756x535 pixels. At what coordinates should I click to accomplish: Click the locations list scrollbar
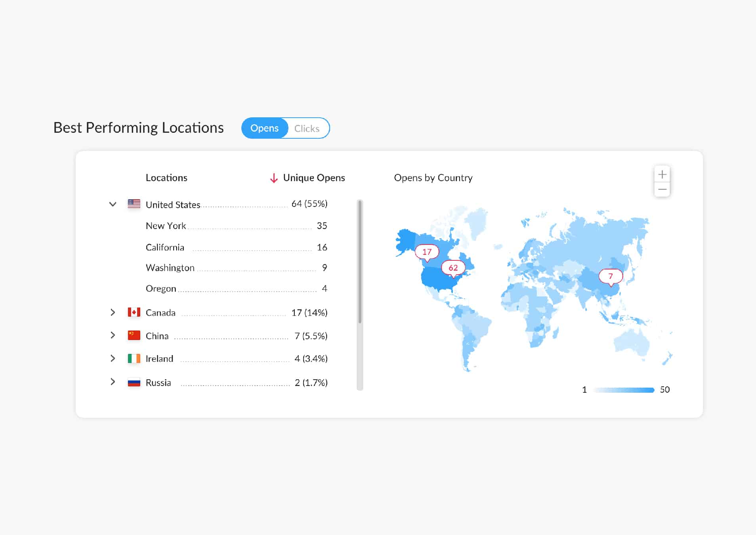tap(360, 262)
